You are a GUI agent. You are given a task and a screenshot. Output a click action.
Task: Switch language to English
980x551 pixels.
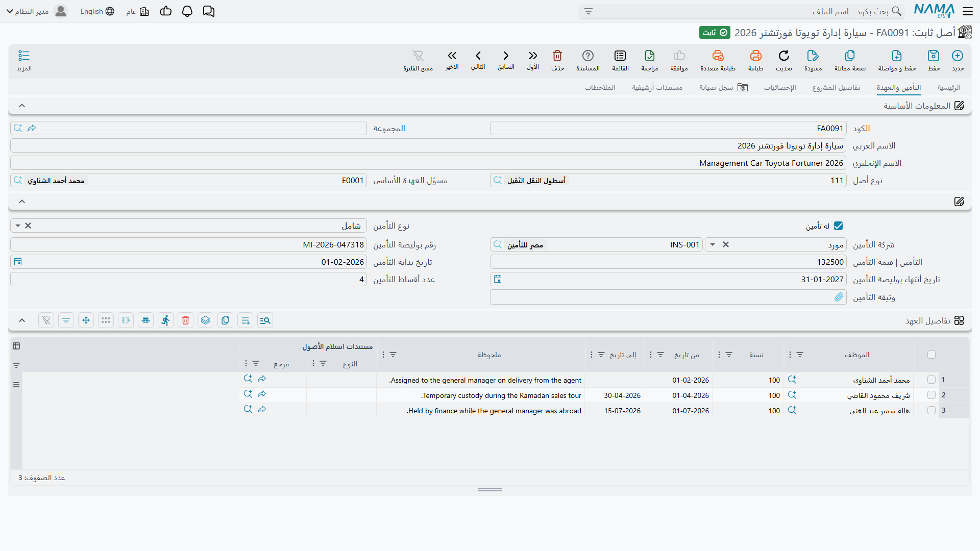click(97, 11)
